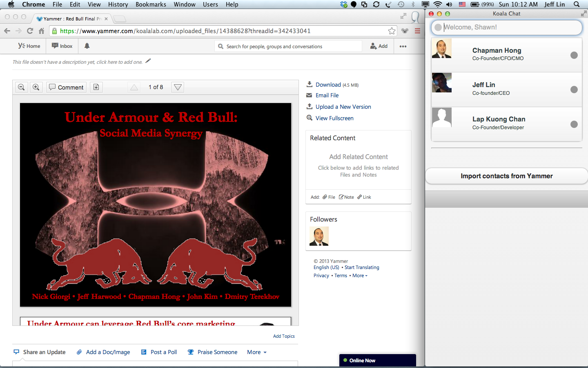Zoom in the document viewer
Image resolution: width=588 pixels, height=368 pixels.
point(36,87)
